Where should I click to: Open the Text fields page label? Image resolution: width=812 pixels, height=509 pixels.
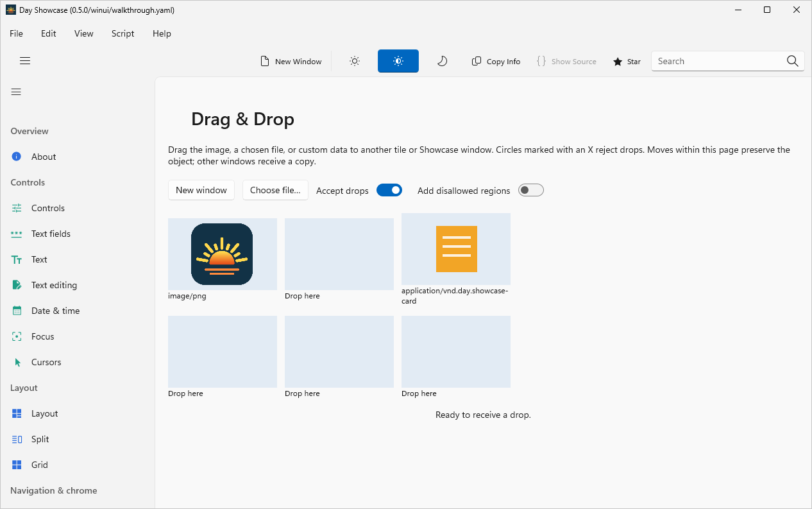[x=51, y=234]
